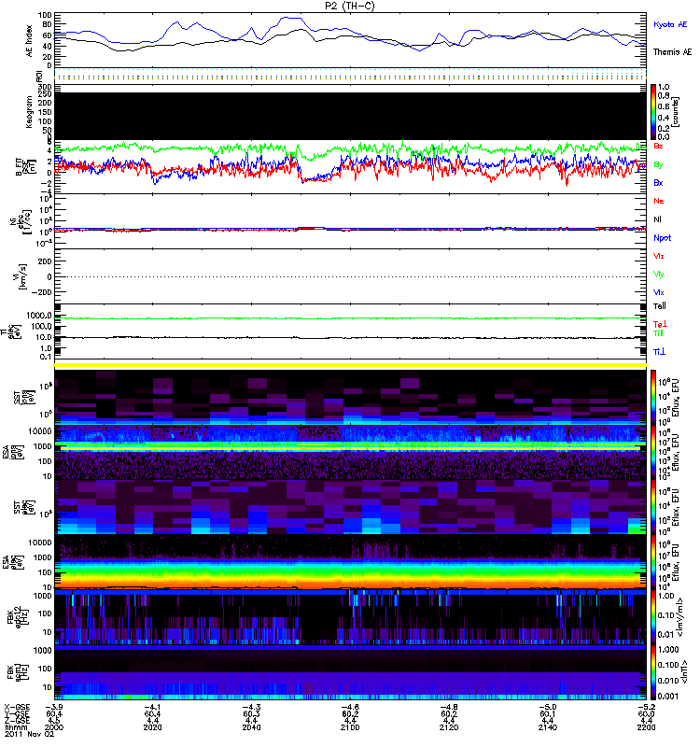700x747 pixels.
Task: Select the black Te parallel legend label
Action: point(660,306)
